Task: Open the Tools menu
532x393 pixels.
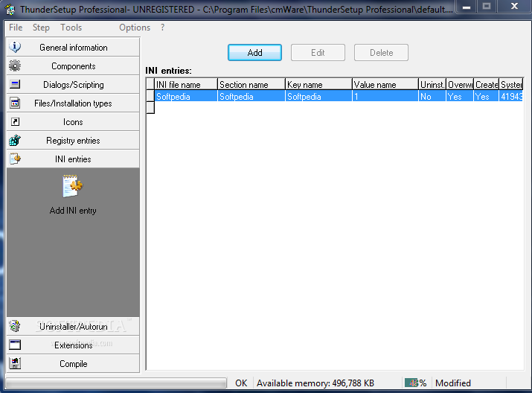Action: 71,28
